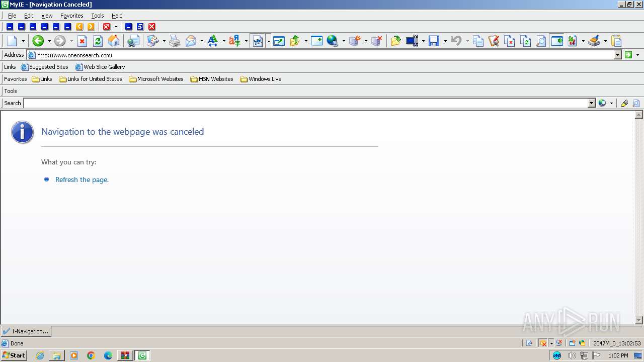Open the MSN Websites favorites folder
644x362 pixels.
coord(212,79)
